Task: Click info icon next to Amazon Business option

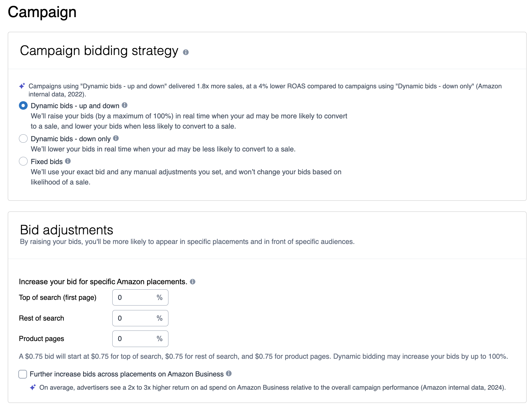Action: (x=229, y=373)
